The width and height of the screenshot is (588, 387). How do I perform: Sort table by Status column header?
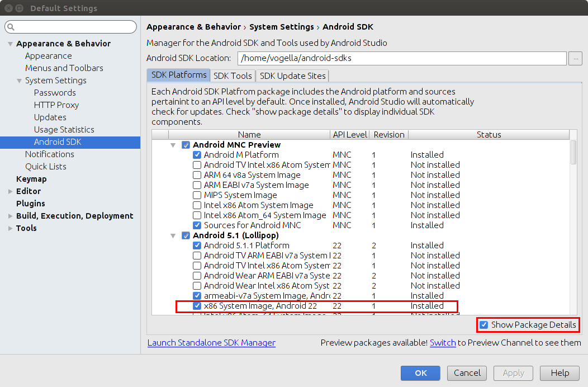489,135
